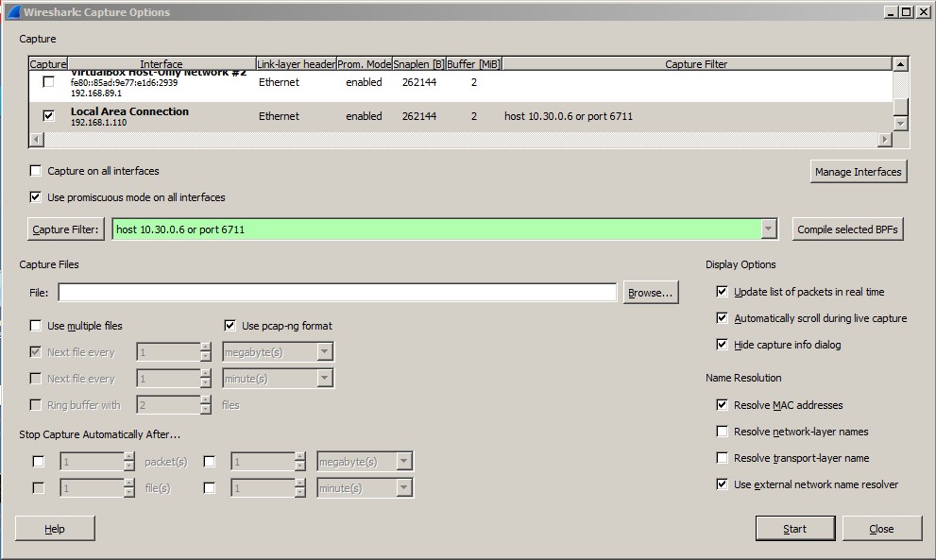This screenshot has height=560, width=936.
Task: Click the Link-layer header column header
Action: click(x=296, y=64)
